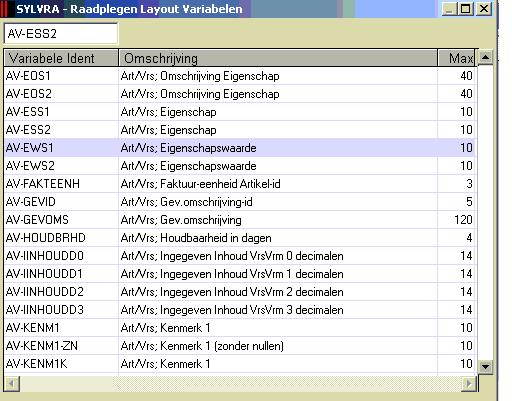Minimize the Raadplegen Layout Variabelen window
The width and height of the screenshot is (512, 401).
[x=449, y=9]
